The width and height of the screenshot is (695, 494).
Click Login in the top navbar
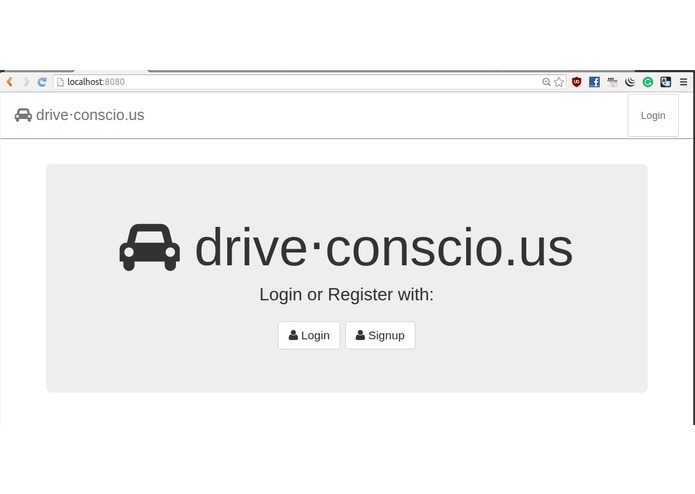pos(653,116)
